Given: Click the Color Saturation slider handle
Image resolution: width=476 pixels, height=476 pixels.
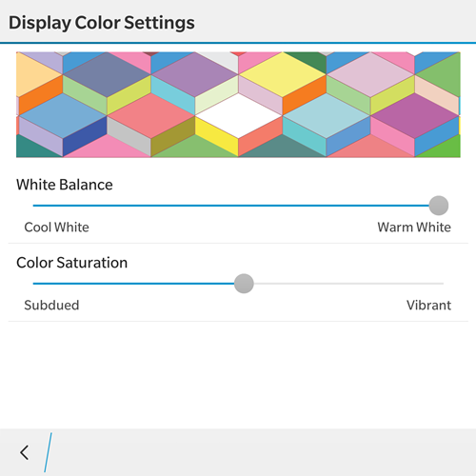Looking at the screenshot, I should point(244,284).
